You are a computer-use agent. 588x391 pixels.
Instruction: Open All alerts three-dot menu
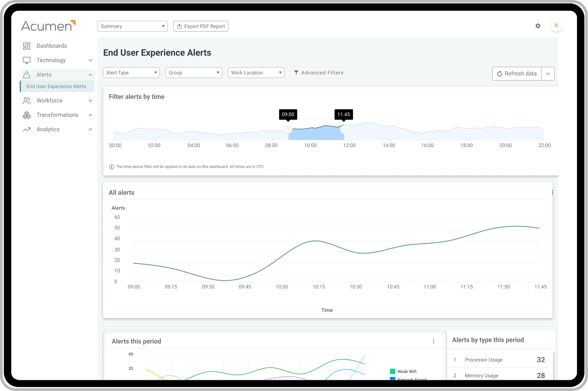(552, 193)
